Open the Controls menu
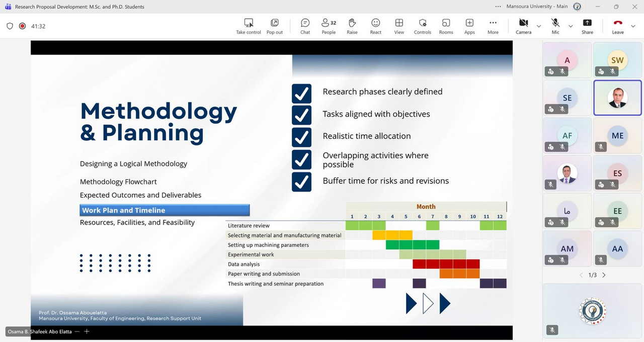Image resolution: width=644 pixels, height=342 pixels. click(423, 26)
